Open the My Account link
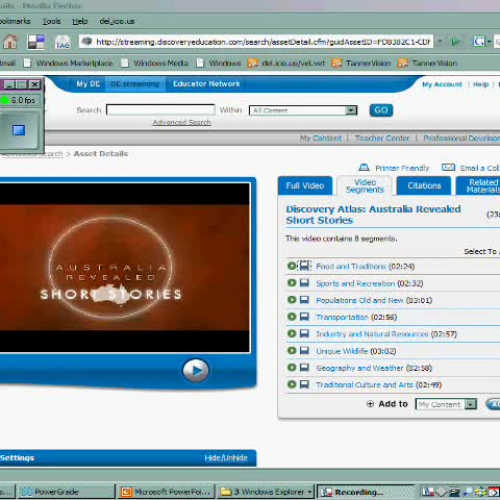The width and height of the screenshot is (500, 500). (x=442, y=84)
